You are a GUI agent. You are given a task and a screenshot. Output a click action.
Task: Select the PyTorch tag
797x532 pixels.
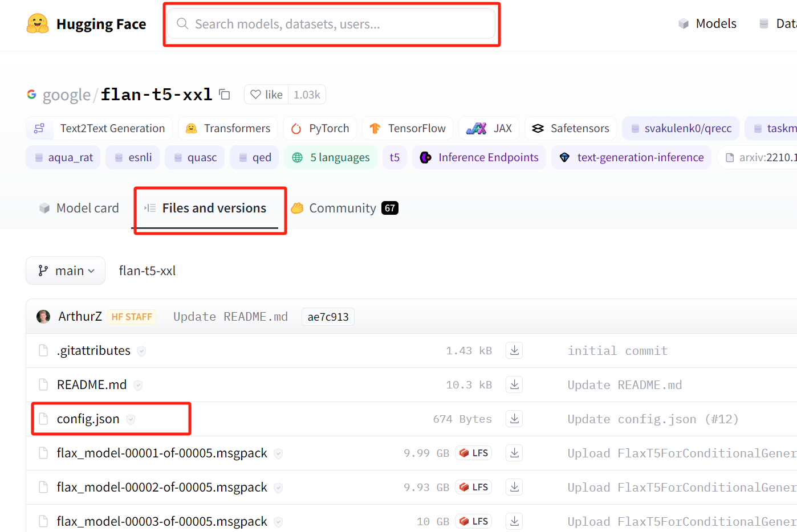pyautogui.click(x=320, y=129)
